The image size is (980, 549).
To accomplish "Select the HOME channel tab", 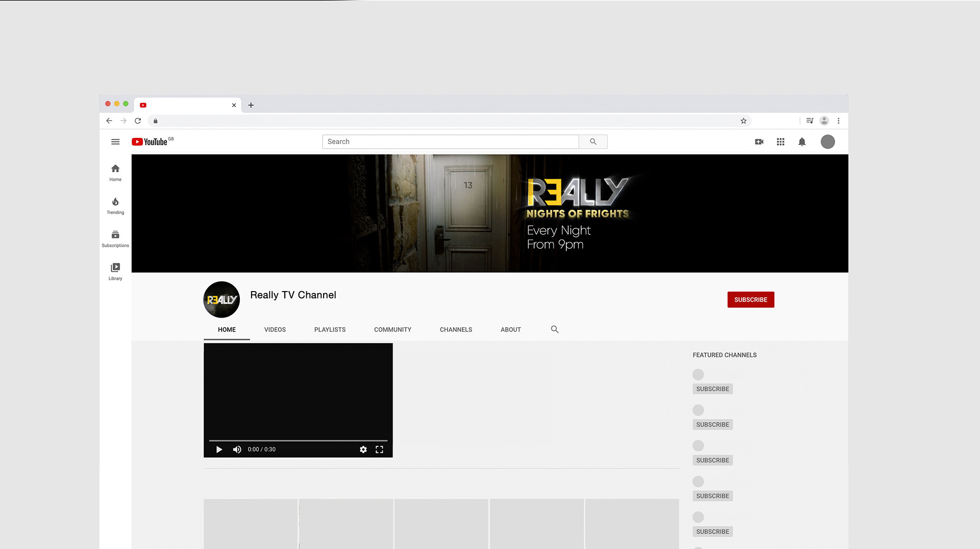I will (227, 329).
